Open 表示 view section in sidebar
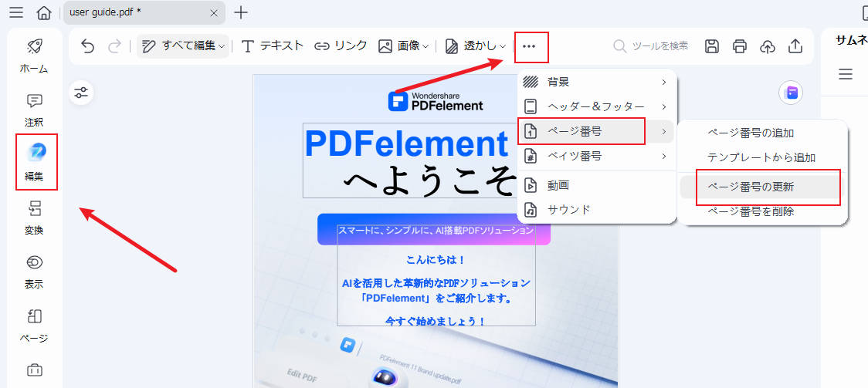Image resolution: width=868 pixels, height=388 pixels. click(x=34, y=272)
